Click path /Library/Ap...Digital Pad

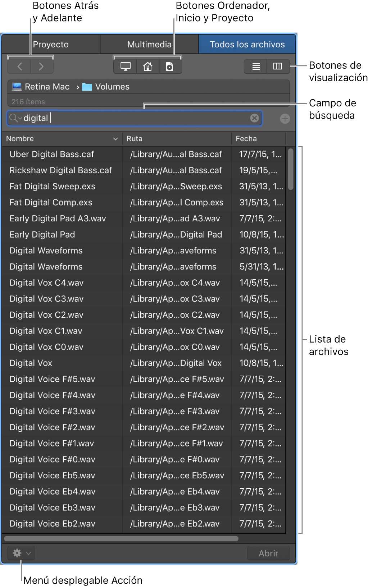(176, 235)
